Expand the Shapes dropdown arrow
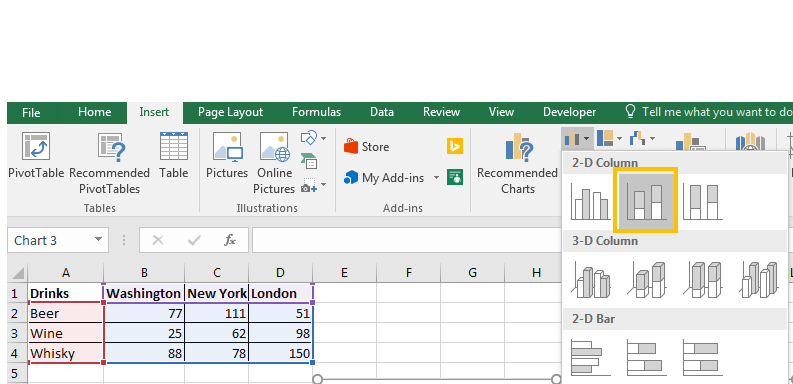793x384 pixels. pyautogui.click(x=323, y=138)
